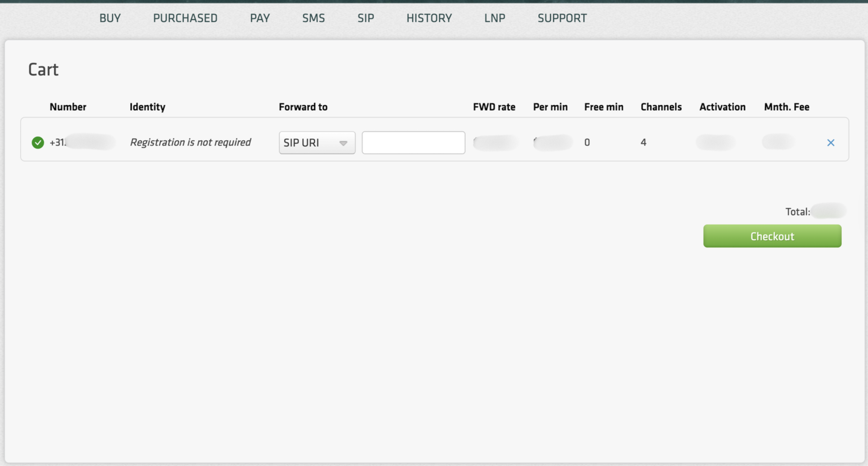
Task: Switch to the PAY page
Action: coord(260,18)
